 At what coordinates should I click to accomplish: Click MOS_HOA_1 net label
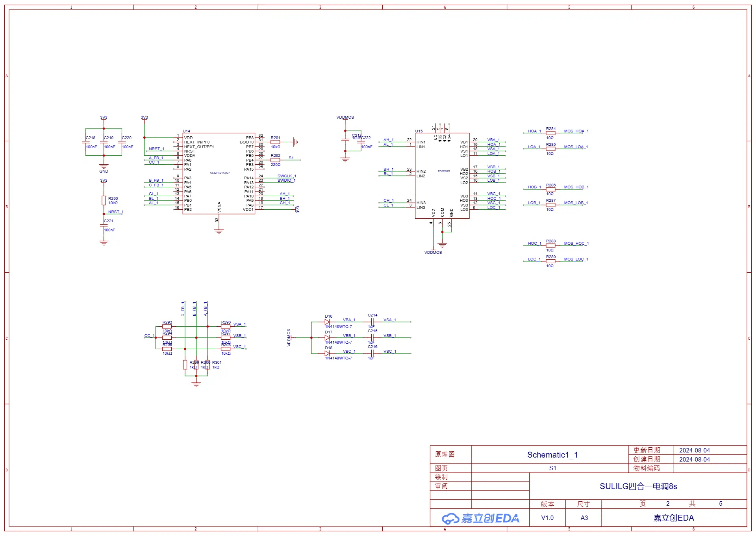(576, 131)
